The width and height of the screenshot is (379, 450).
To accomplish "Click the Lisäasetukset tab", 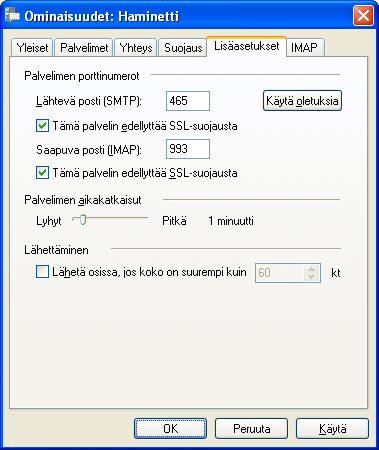I will click(246, 46).
